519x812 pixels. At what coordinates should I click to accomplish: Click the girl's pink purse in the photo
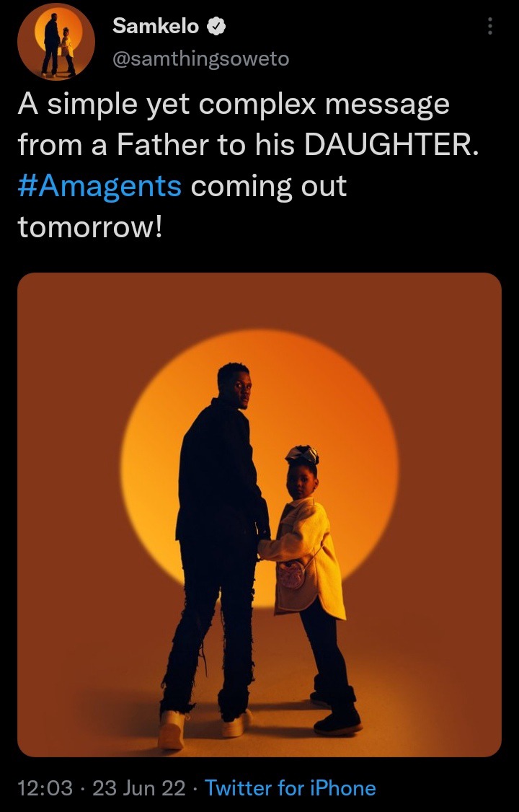tap(293, 575)
